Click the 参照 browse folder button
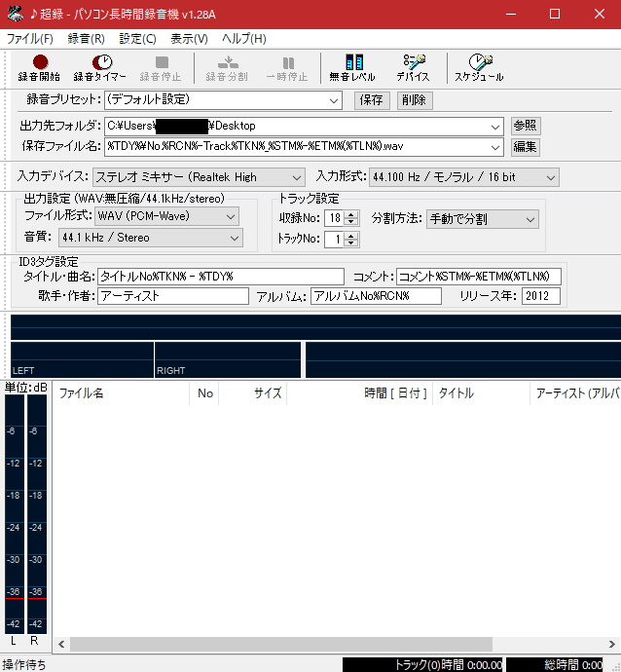This screenshot has height=672, width=621. click(x=526, y=126)
